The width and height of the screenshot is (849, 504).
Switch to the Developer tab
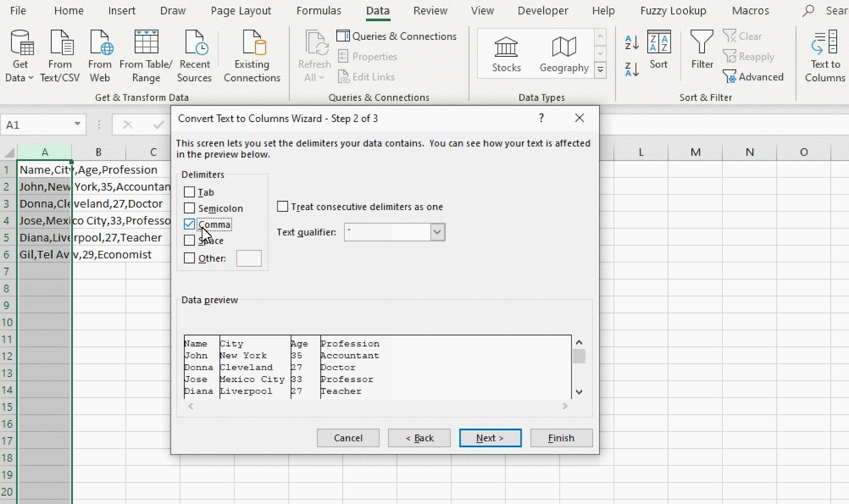[x=543, y=11]
